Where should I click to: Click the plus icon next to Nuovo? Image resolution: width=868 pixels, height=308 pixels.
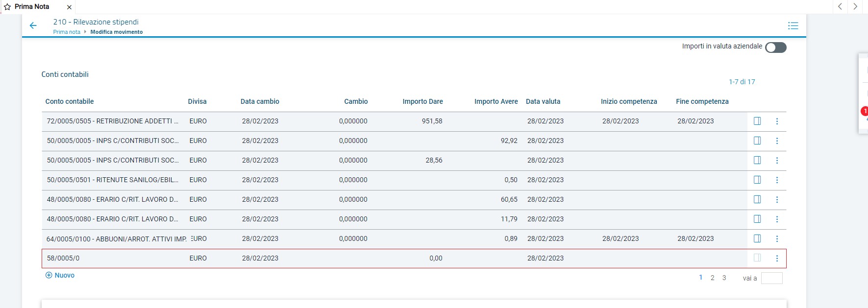coord(49,275)
